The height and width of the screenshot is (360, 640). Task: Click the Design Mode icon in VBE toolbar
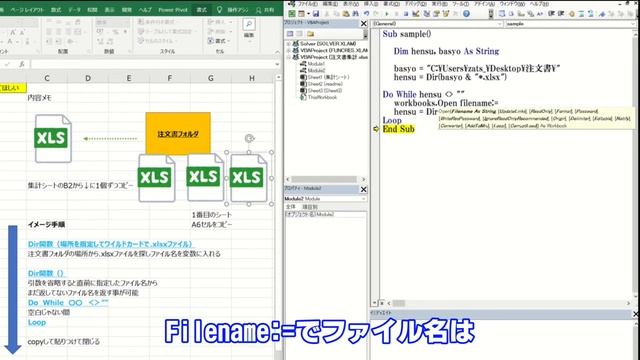[416, 13]
